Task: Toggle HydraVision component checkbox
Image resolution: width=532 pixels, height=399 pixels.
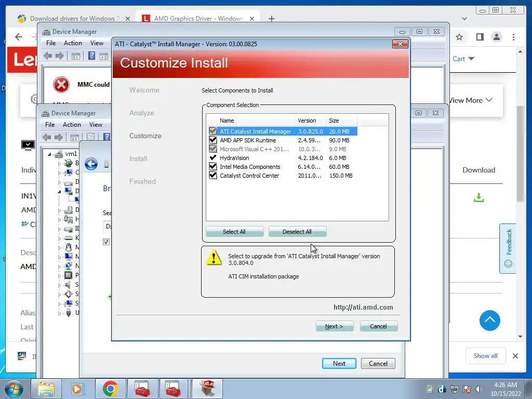Action: click(x=212, y=157)
